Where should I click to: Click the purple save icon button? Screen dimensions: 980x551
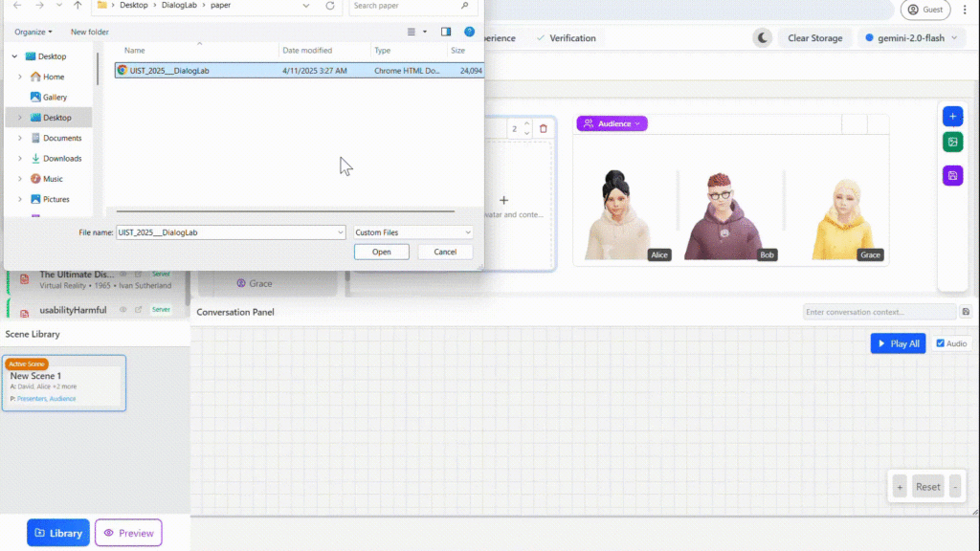(952, 175)
